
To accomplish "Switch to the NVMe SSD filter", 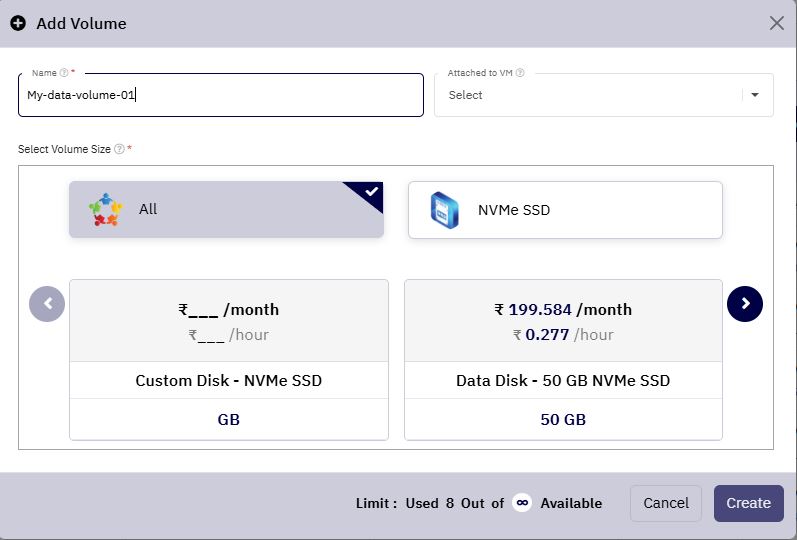I will (565, 209).
